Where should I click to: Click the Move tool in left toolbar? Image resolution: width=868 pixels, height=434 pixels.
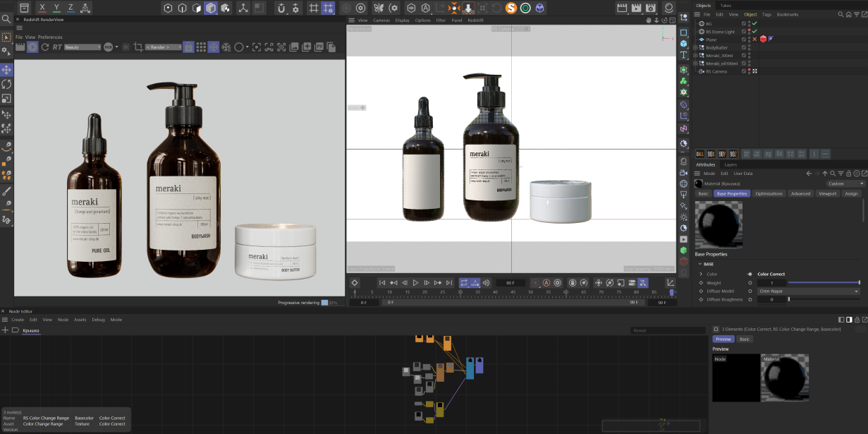(6, 70)
